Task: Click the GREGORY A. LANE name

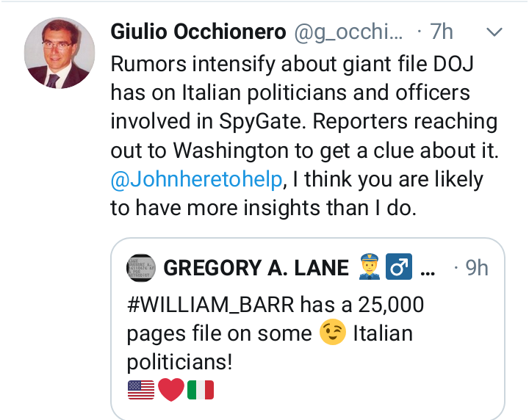Action: click(x=256, y=268)
